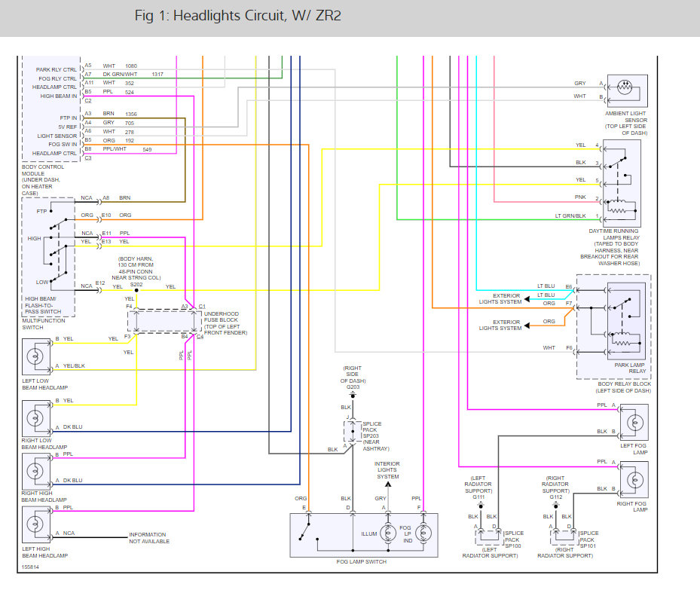Select the FOG LP IND bulb symbol

(423, 533)
